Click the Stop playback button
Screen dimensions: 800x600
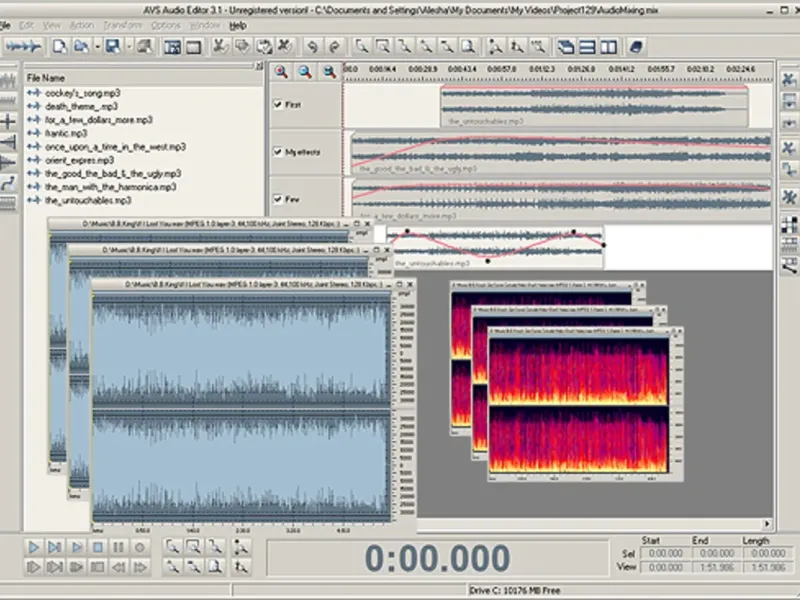point(98,547)
